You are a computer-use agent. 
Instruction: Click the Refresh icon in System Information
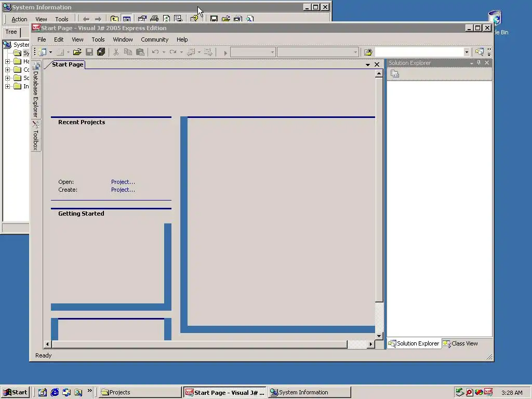point(166,19)
